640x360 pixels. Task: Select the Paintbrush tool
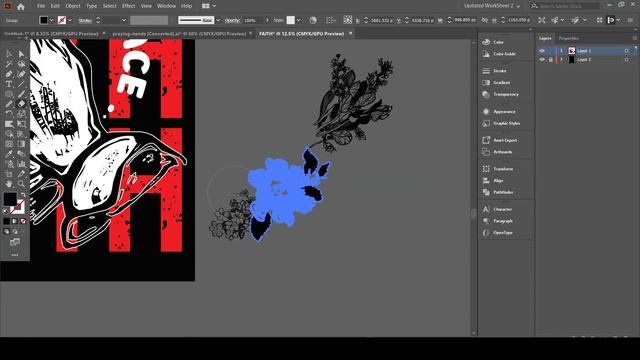[21, 94]
